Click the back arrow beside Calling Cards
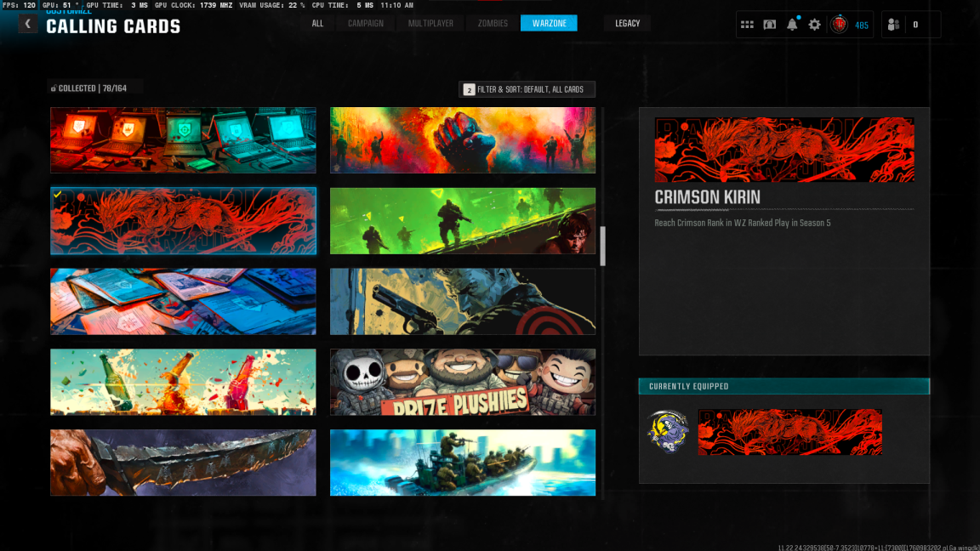Image resolution: width=980 pixels, height=551 pixels. 27,24
